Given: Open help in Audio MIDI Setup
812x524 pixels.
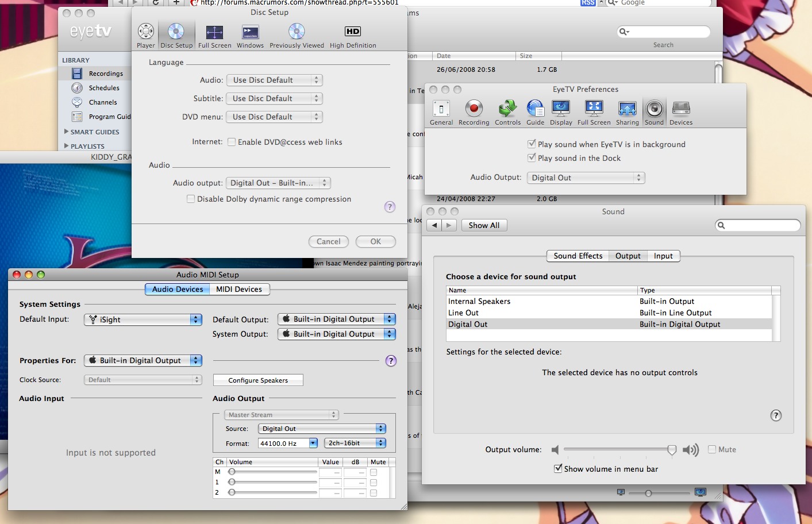Looking at the screenshot, I should [x=391, y=361].
